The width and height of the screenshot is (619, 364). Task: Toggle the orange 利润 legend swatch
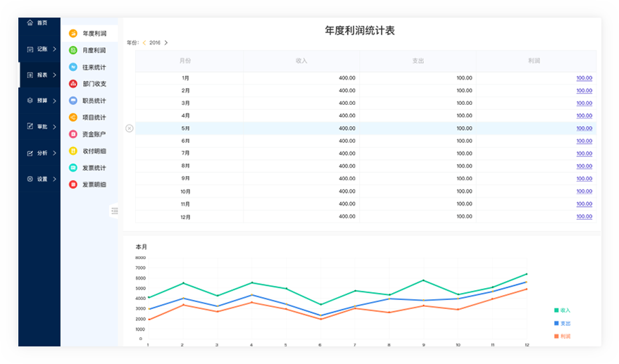556,337
